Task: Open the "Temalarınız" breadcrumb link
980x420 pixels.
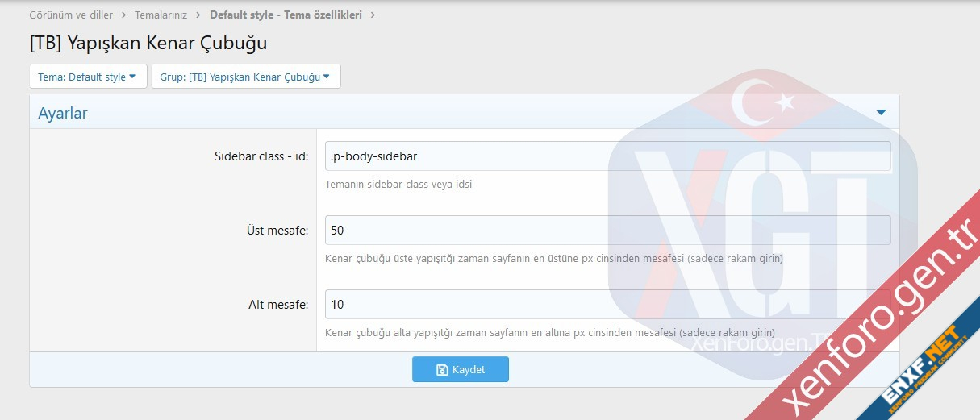Action: (x=161, y=15)
